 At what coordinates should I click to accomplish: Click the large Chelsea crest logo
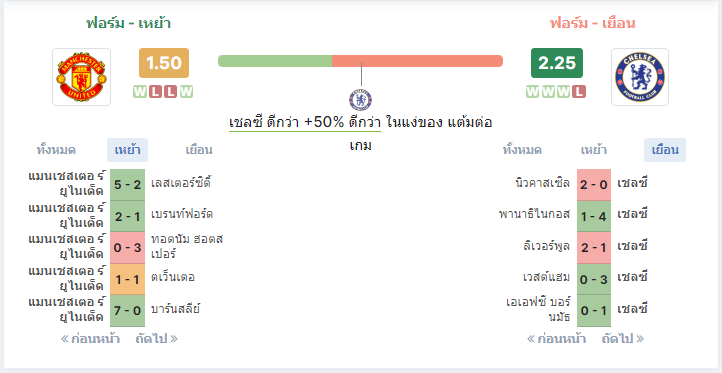[x=640, y=77]
